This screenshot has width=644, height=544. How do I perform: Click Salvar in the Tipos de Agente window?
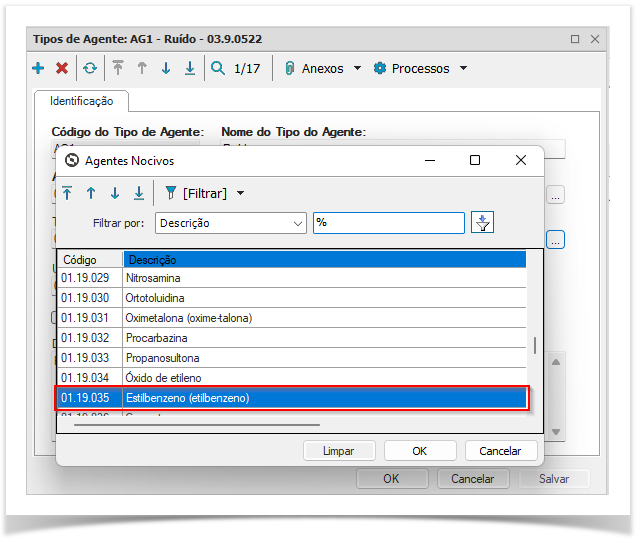[x=554, y=479]
